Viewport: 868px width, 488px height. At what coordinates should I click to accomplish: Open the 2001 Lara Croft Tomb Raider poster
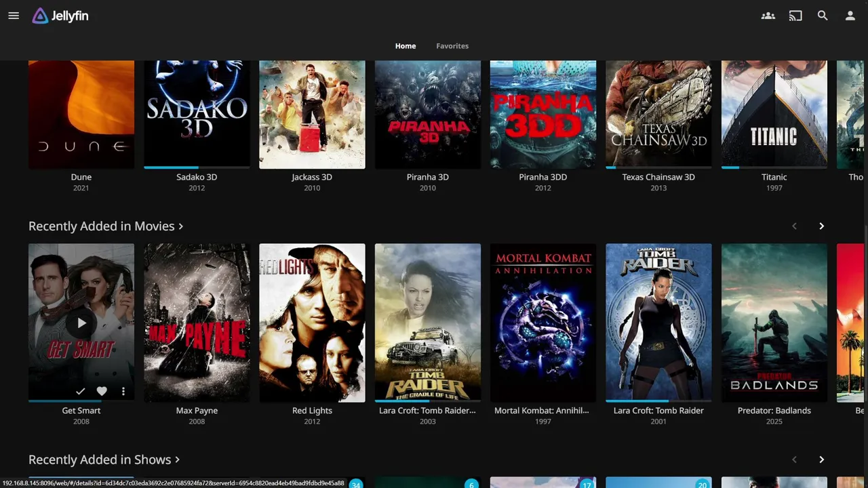658,323
